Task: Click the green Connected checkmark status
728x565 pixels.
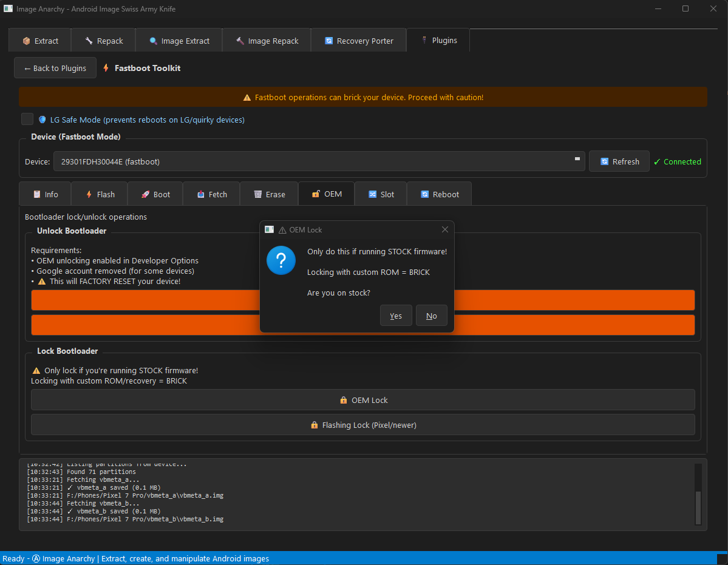Action: pos(677,161)
